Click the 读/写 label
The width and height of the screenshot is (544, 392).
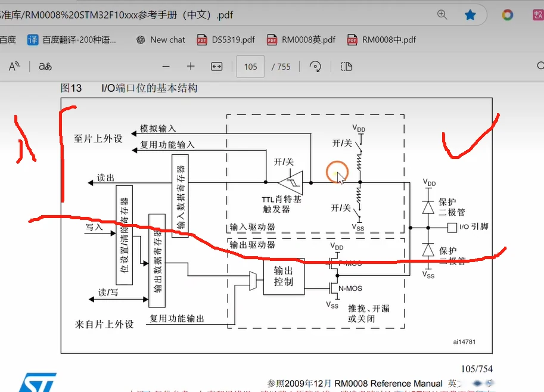[108, 293]
